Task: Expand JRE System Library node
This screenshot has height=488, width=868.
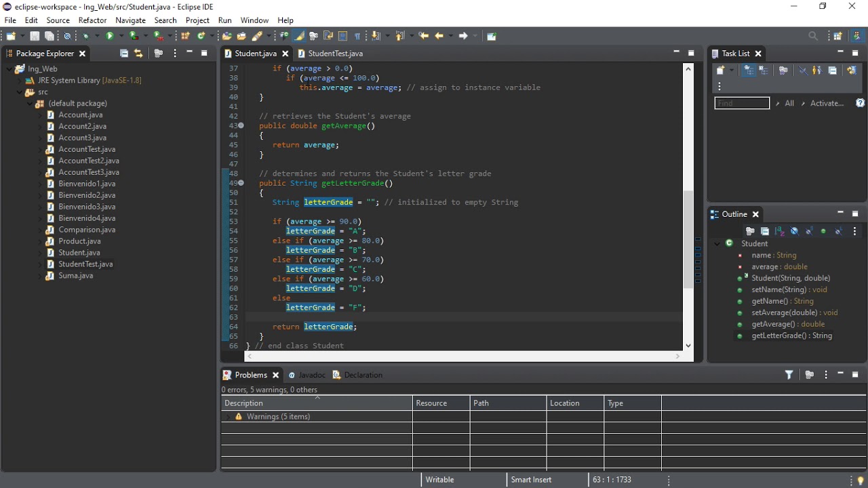Action: [20, 81]
